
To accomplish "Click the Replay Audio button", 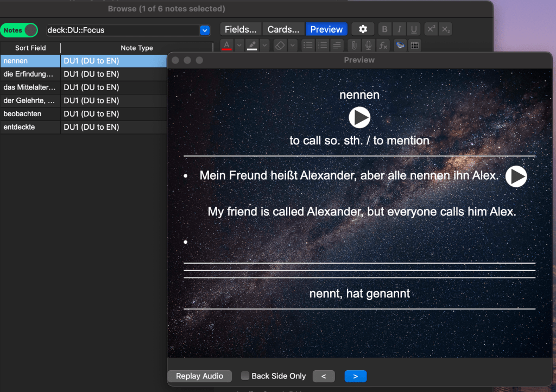I will click(199, 376).
